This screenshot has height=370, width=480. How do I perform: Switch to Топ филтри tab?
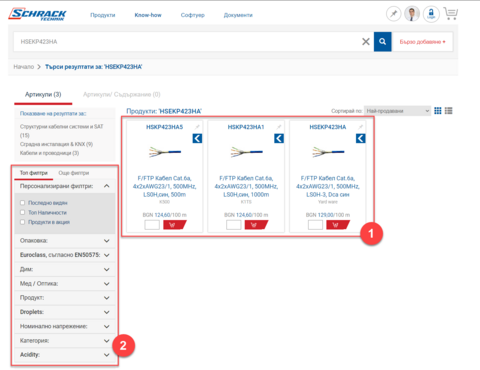(34, 173)
